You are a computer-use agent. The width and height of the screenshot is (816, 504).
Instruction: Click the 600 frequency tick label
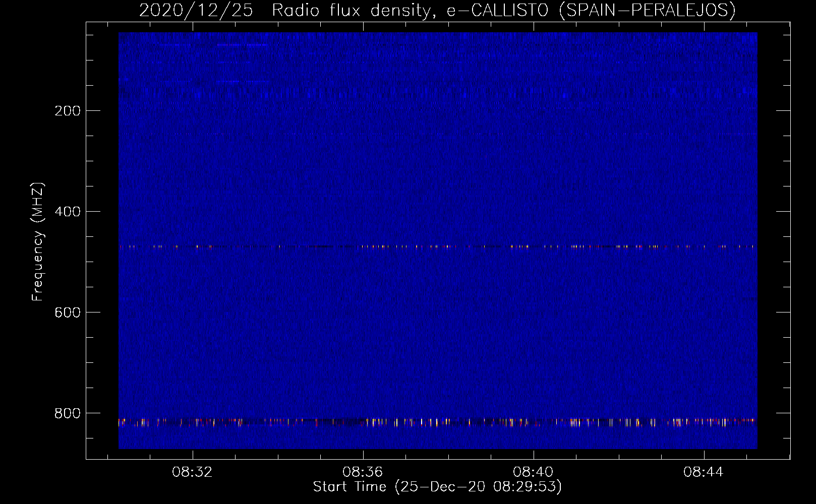(x=68, y=312)
